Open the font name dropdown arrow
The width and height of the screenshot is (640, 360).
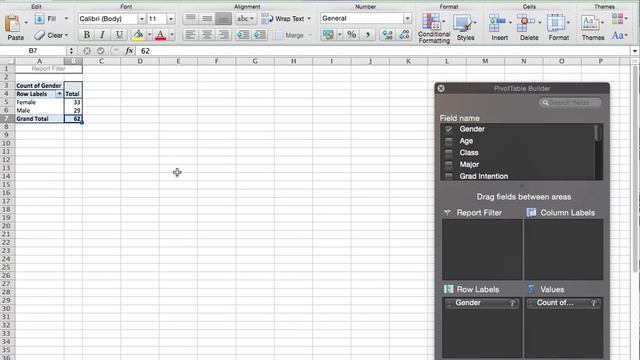pyautogui.click(x=142, y=19)
